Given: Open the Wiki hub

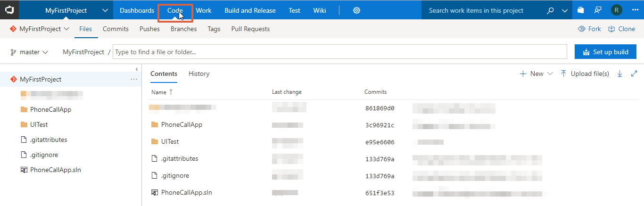Looking at the screenshot, I should click(319, 10).
